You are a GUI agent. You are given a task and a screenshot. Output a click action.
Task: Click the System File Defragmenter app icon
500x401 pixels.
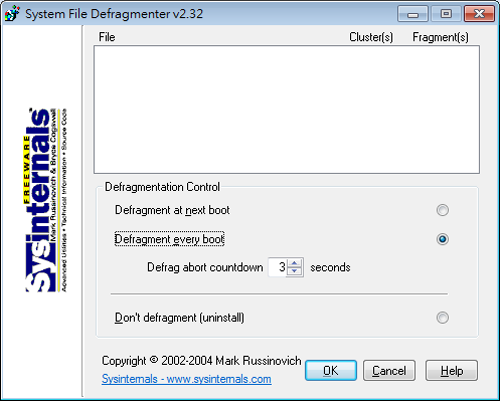[x=12, y=14]
